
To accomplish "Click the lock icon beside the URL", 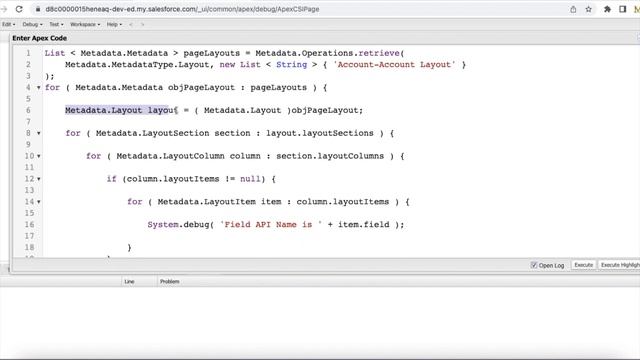I will coord(38,9).
